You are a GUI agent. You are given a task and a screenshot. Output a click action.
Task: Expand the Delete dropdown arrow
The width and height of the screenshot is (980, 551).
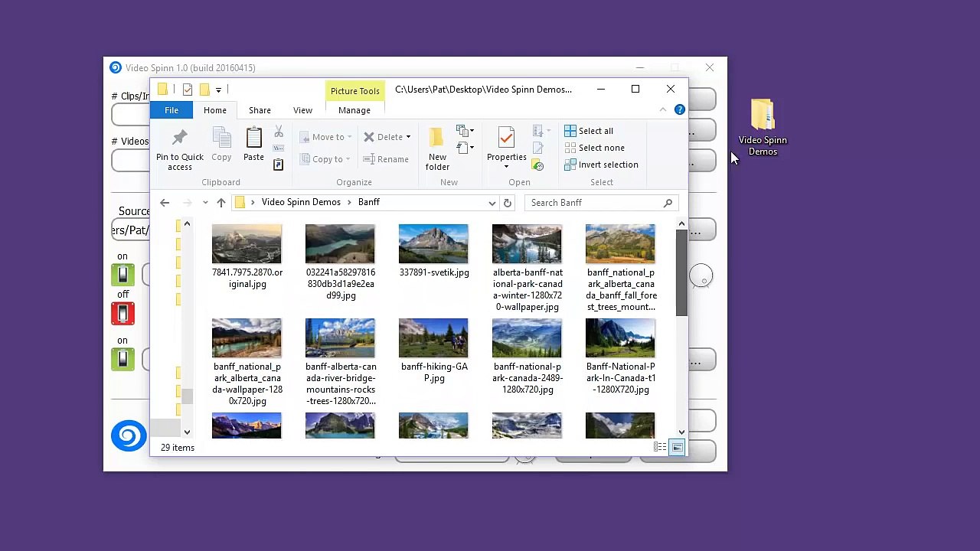pyautogui.click(x=408, y=138)
